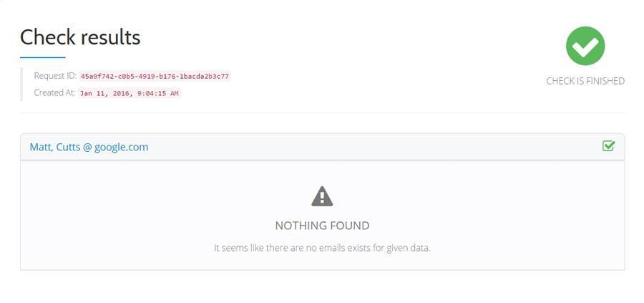
Task: Select the Request ID code value
Action: 155,77
